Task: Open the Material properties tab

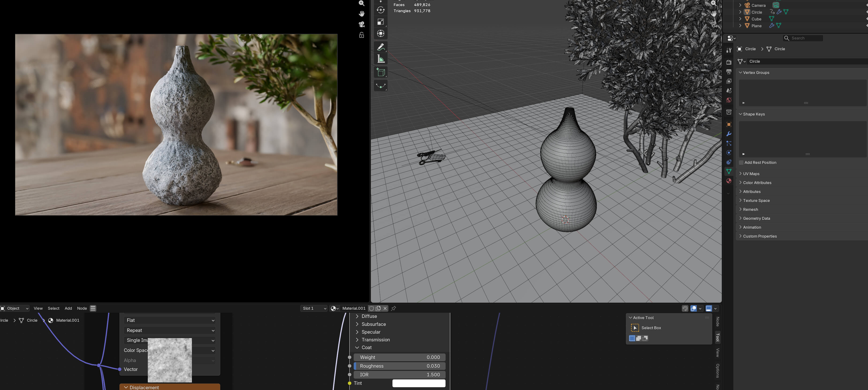Action: click(729, 181)
